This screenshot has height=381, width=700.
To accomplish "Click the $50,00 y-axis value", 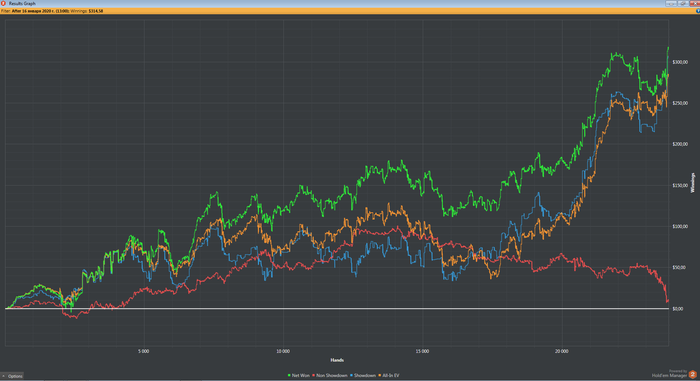I will [679, 268].
